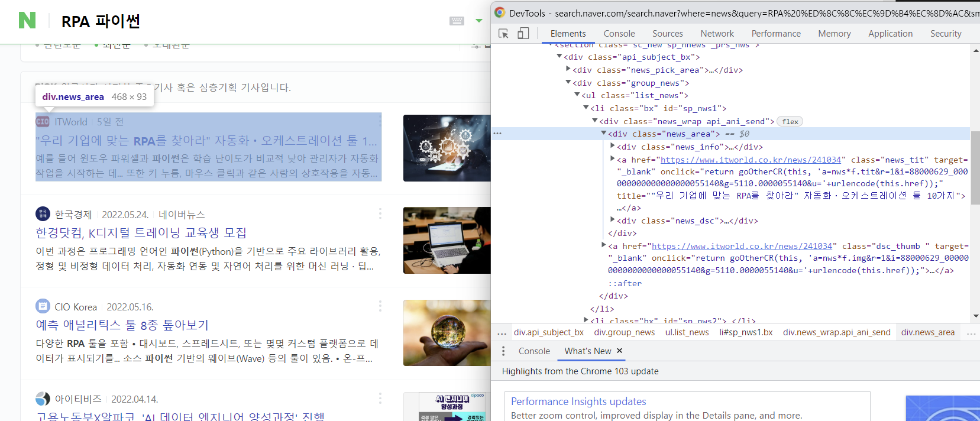Select div.group_news in breadcrumb

624,332
